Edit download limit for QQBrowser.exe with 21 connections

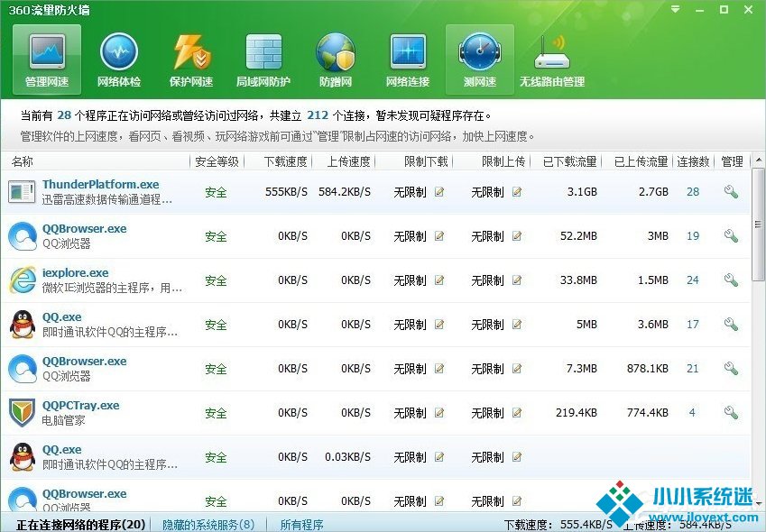click(439, 369)
